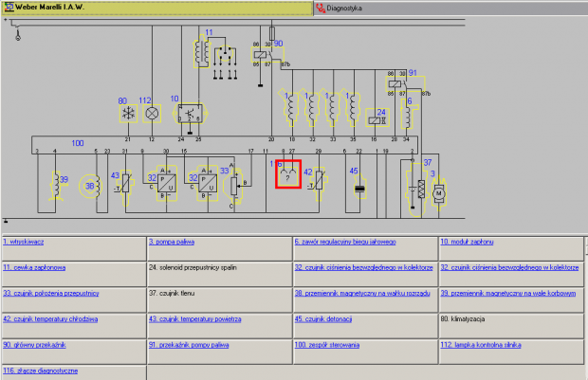Click the throttle position sensor symbol 33
Screen dimensions: 588x380
point(233,185)
